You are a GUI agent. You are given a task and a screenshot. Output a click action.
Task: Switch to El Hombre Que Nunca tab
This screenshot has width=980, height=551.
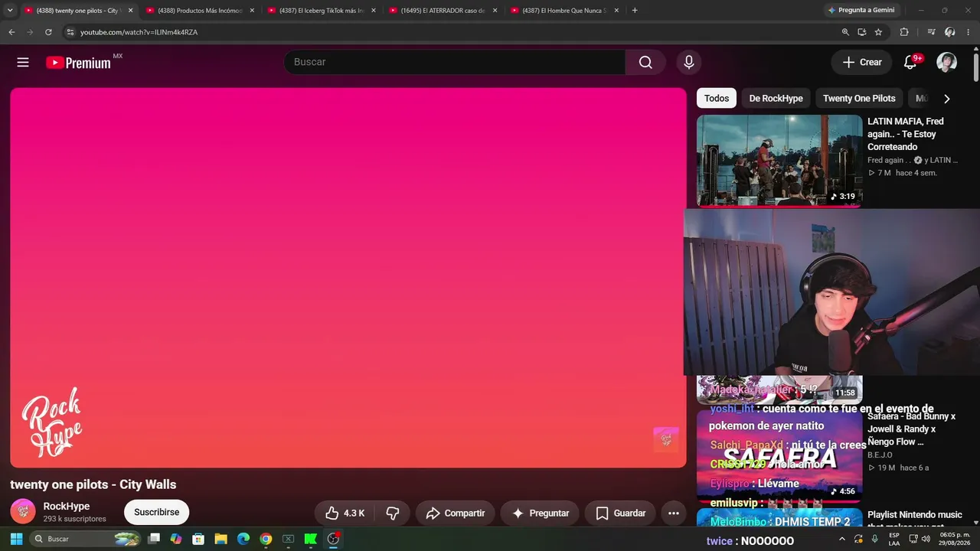[x=566, y=11]
